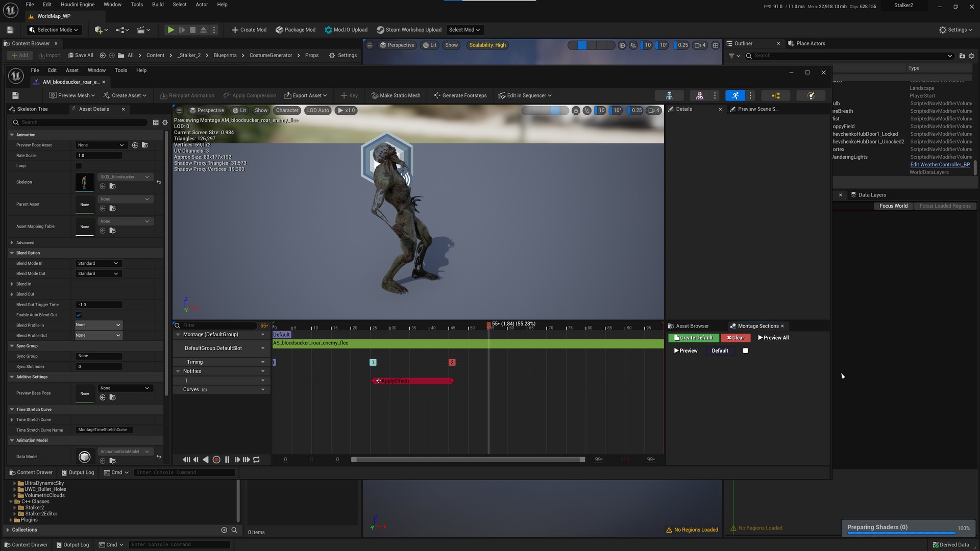
Task: Open the Physics asset mode icon
Action: (x=811, y=95)
